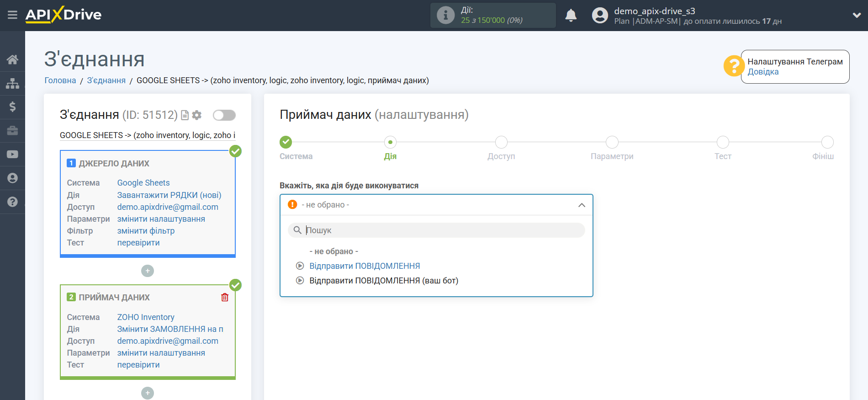
Task: Click the search magnifier icon
Action: click(x=297, y=230)
